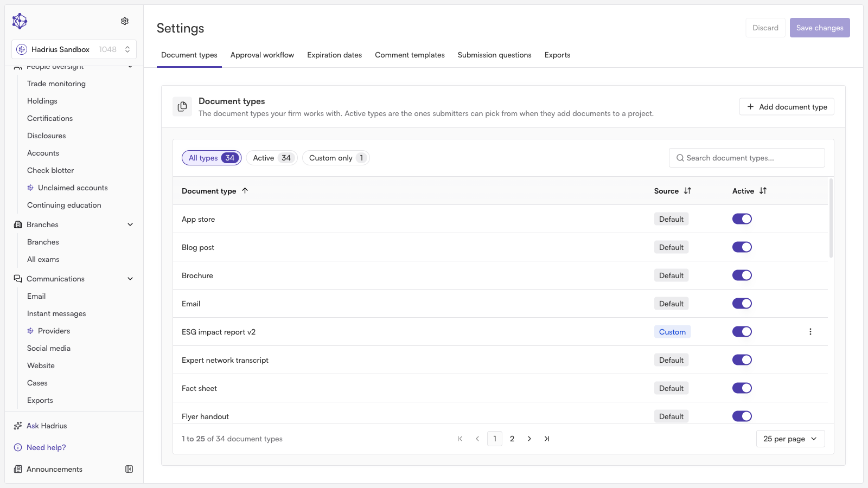
Task: Click the three-dot menu for ESG impact report v2
Action: click(x=810, y=332)
